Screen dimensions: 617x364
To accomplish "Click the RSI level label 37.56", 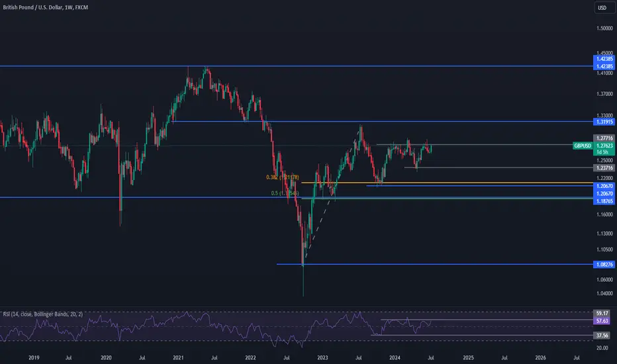I will pyautogui.click(x=602, y=336).
